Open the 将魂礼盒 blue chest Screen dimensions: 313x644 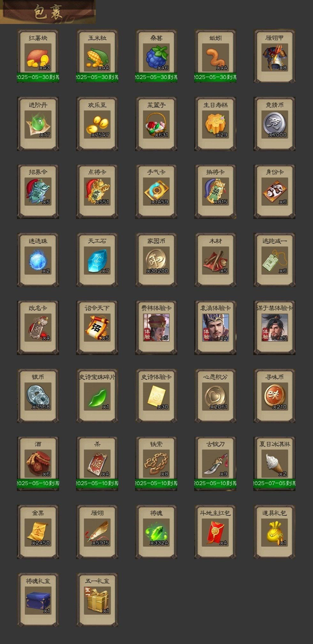pos(38,600)
